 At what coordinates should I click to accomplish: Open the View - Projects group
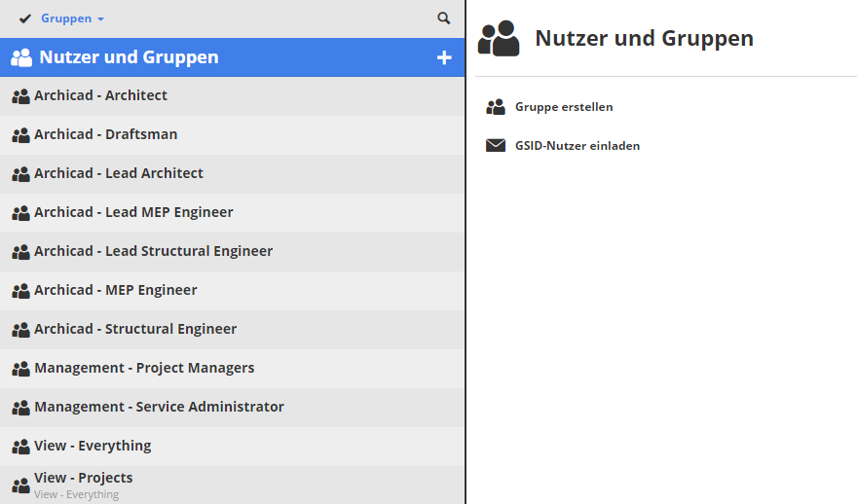pos(84,478)
